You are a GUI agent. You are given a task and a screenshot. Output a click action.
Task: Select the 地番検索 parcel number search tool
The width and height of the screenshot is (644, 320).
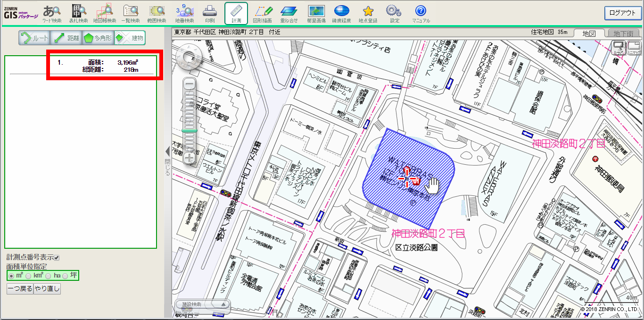point(184,13)
